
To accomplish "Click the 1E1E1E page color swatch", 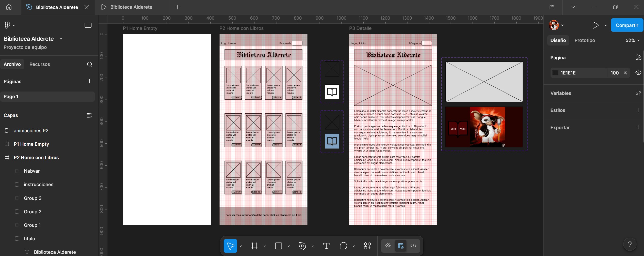I will pyautogui.click(x=555, y=73).
